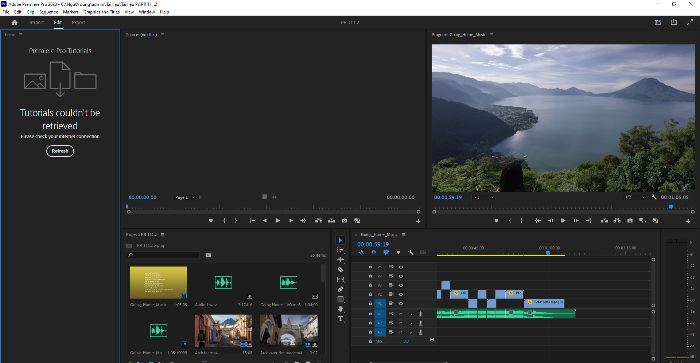
Task: Open the Workspaces icon at top right
Action: 658,22
